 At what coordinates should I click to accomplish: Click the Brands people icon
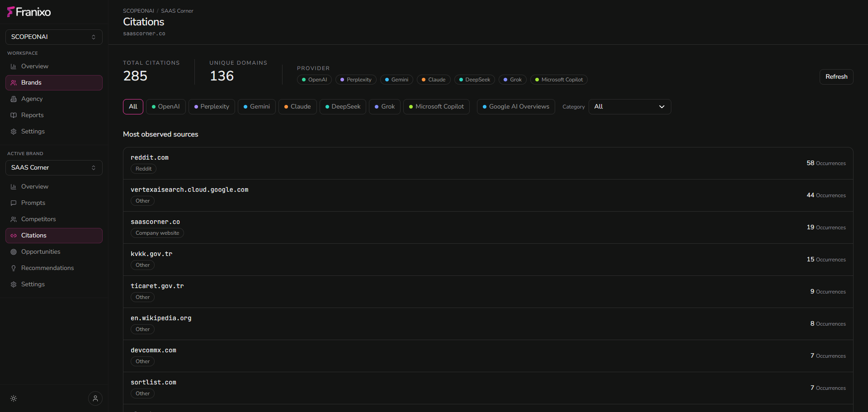(14, 83)
